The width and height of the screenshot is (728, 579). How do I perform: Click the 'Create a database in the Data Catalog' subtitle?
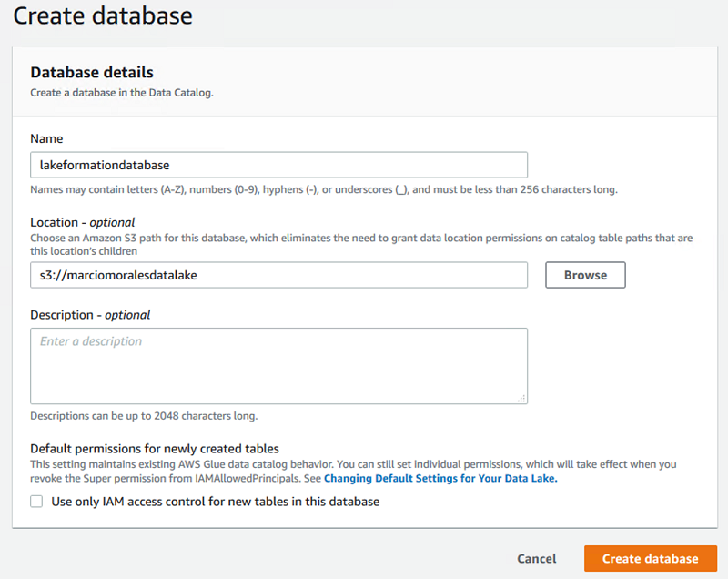click(122, 92)
